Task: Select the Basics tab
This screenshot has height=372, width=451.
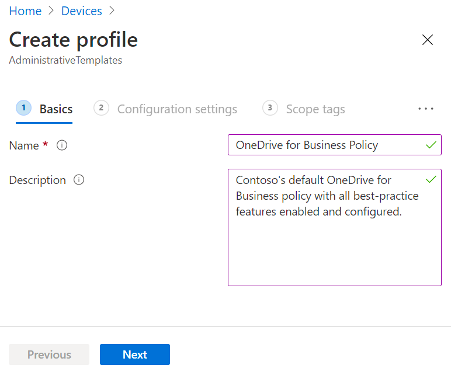Action: [44, 109]
